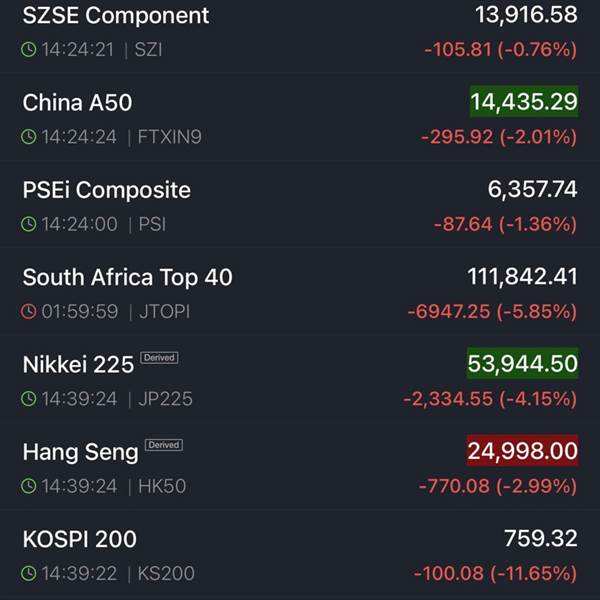Image resolution: width=600 pixels, height=600 pixels.
Task: Click the Derived badge next to Nikkei 225
Action: [159, 357]
